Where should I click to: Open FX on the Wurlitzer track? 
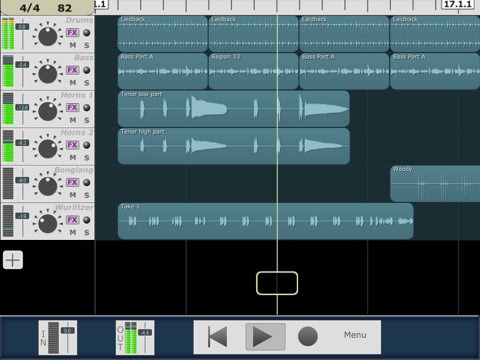(72, 220)
